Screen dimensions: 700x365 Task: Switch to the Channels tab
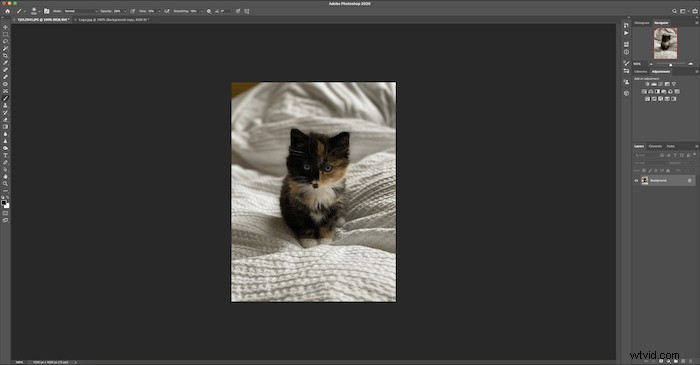[x=655, y=146]
